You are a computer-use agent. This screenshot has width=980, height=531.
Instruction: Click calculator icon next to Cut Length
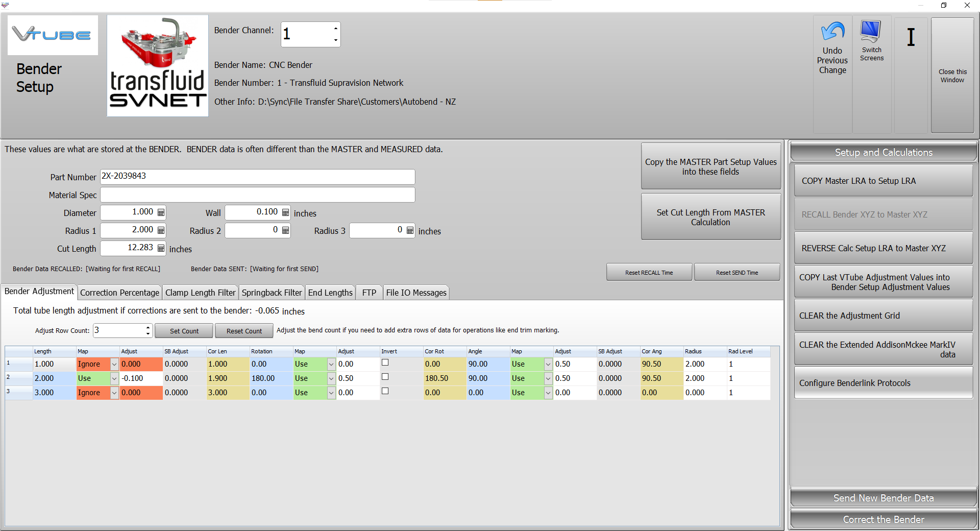point(161,248)
